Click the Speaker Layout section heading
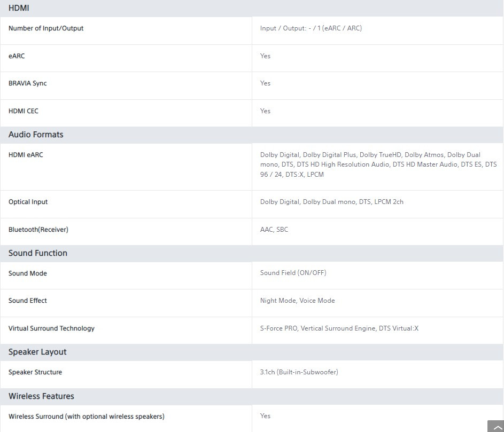 click(37, 352)
